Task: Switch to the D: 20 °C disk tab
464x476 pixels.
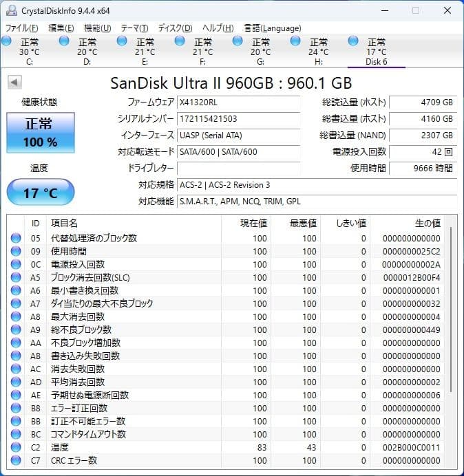Action: point(87,52)
